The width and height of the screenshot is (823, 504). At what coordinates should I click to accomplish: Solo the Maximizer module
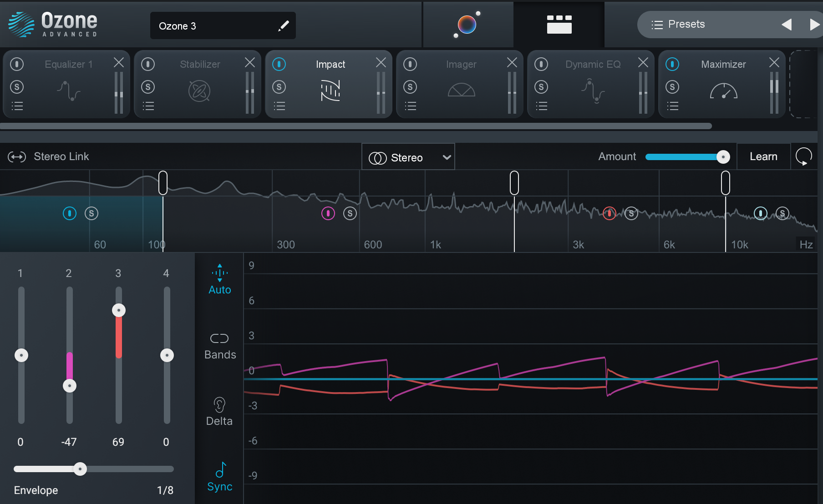click(x=672, y=87)
